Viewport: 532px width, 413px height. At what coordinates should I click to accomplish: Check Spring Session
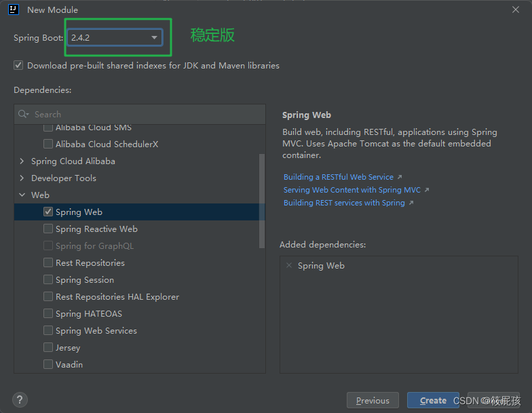(x=48, y=279)
